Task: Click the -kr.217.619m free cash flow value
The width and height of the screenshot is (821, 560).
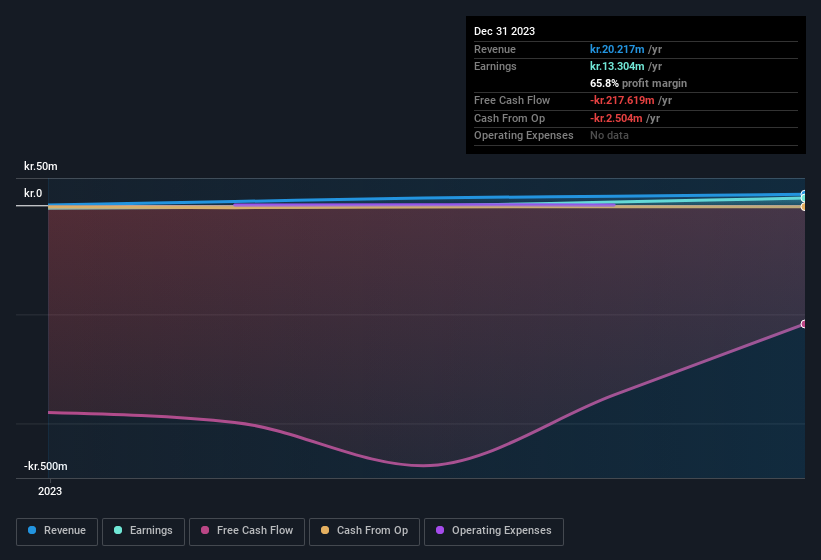Action: click(x=622, y=100)
